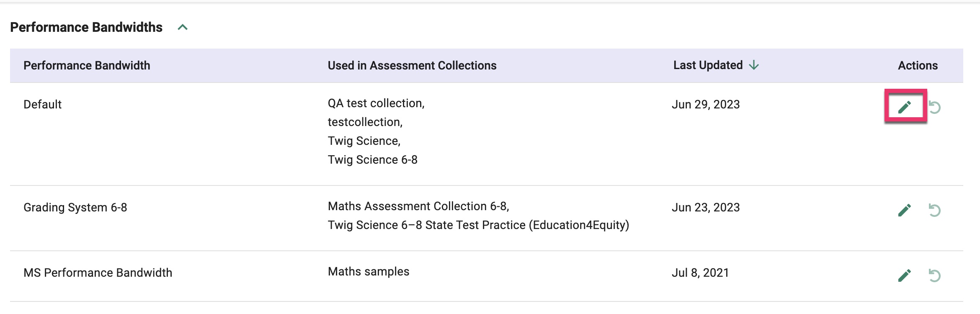
Task: Reset the Default performance bandwidth
Action: (x=935, y=107)
